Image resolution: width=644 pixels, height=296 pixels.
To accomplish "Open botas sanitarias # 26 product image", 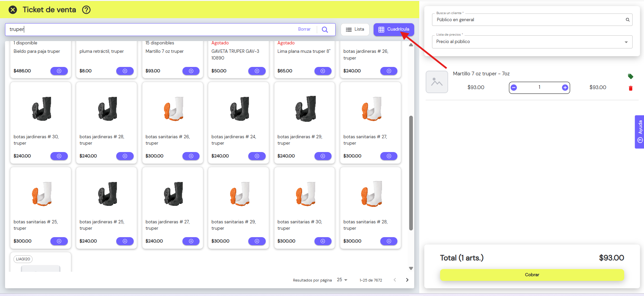I will (x=174, y=108).
